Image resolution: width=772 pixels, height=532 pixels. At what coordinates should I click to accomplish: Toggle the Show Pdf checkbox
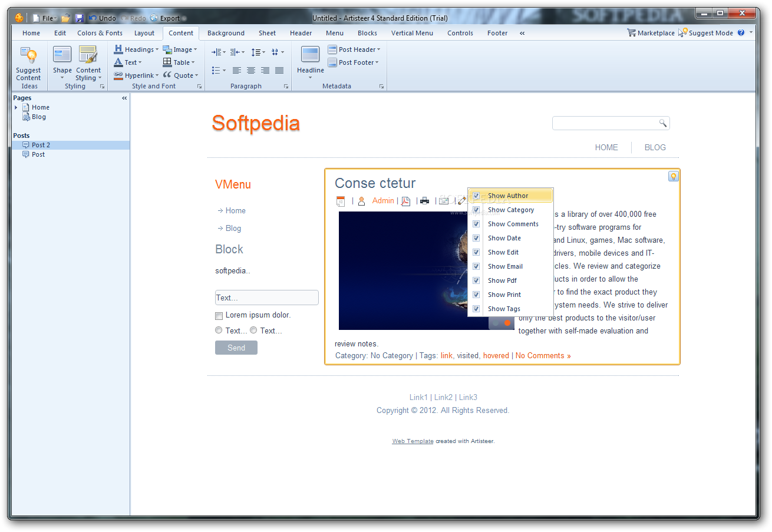point(476,280)
